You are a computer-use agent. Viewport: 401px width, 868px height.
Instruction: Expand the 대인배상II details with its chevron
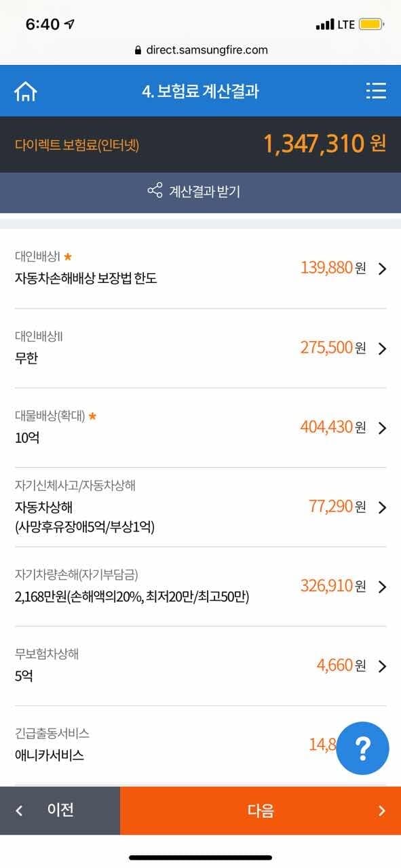coord(380,349)
